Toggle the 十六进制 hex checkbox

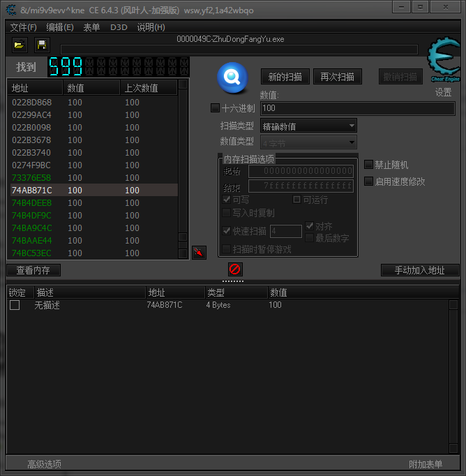click(215, 107)
